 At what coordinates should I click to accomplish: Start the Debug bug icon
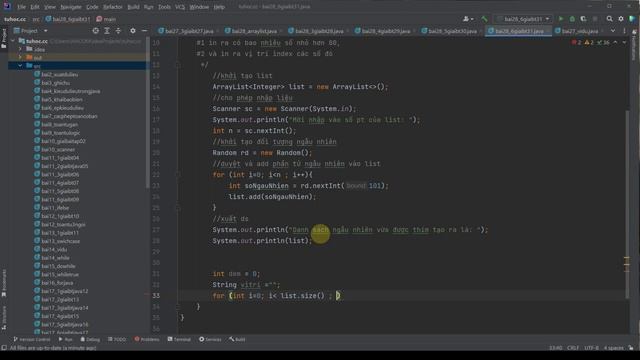coord(572,19)
